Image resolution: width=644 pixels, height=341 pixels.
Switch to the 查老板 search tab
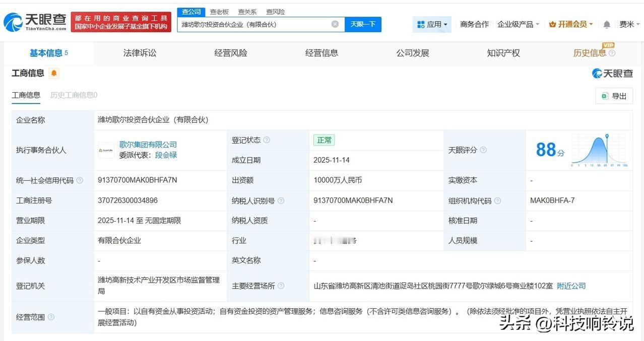[x=219, y=12]
